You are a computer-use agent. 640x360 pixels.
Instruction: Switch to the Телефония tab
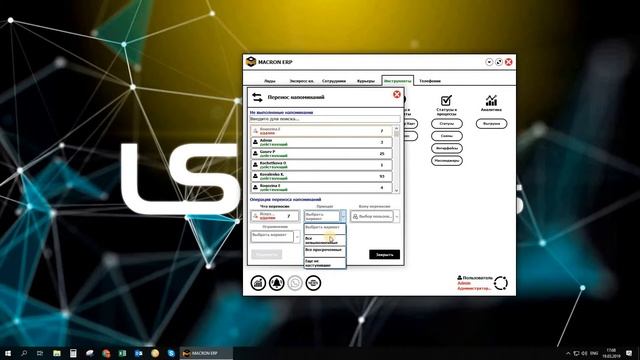430,81
